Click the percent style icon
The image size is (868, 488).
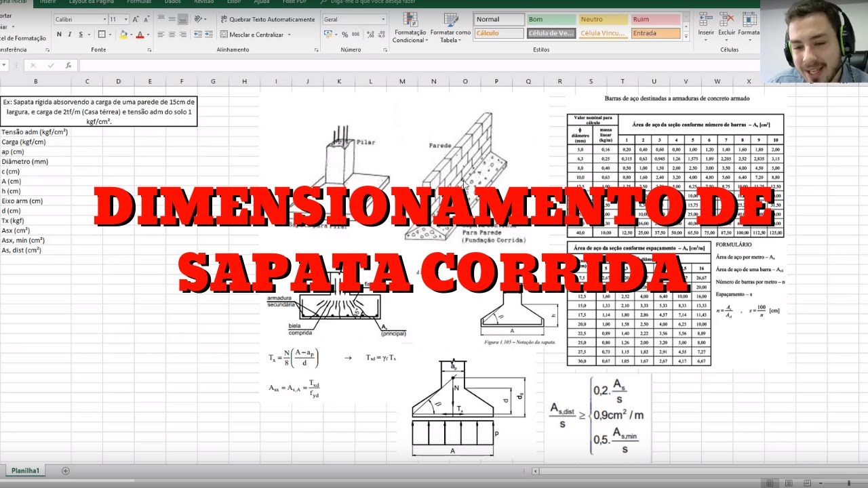(x=345, y=35)
